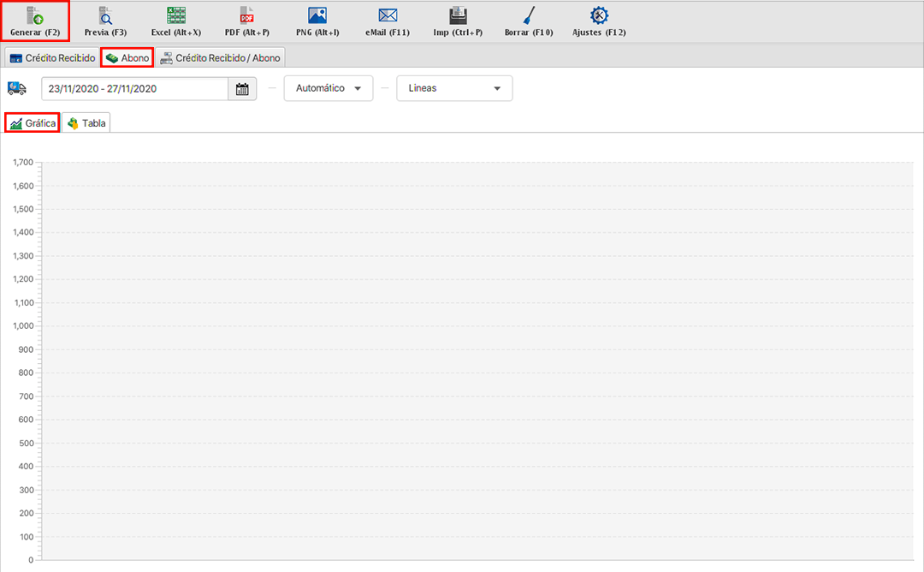Open the Crédito Recibido / Abono tab
Screen dimensions: 924x572
[x=220, y=57]
